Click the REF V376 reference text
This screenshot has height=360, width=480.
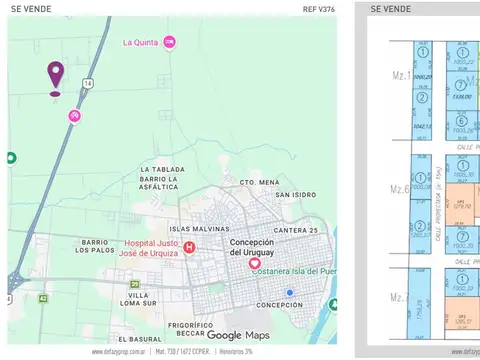(319, 9)
